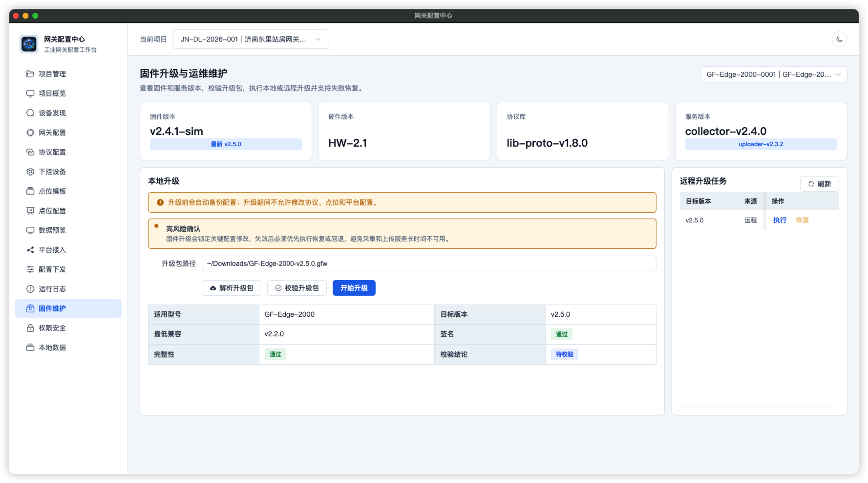868x483 pixels.
Task: Click the 升级包路径 input field
Action: coord(429,263)
